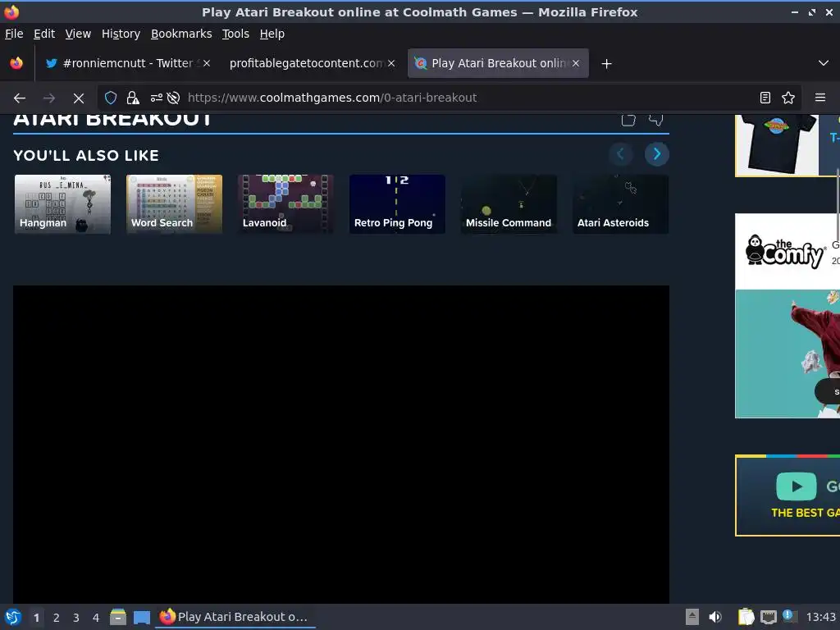Open Firefox View pinned icon
Image resolution: width=840 pixels, height=630 pixels.
(16, 63)
